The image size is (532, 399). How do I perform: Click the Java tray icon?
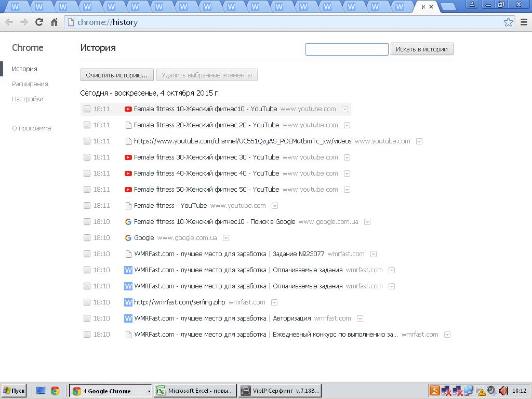(x=434, y=391)
